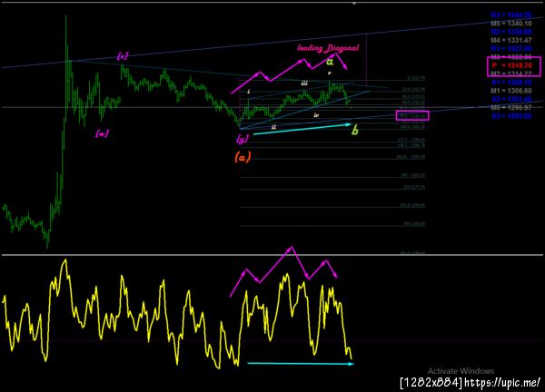Click the M4 = 1331.47 pivot label
Image resolution: width=545 pixels, height=392 pixels.
click(510, 40)
